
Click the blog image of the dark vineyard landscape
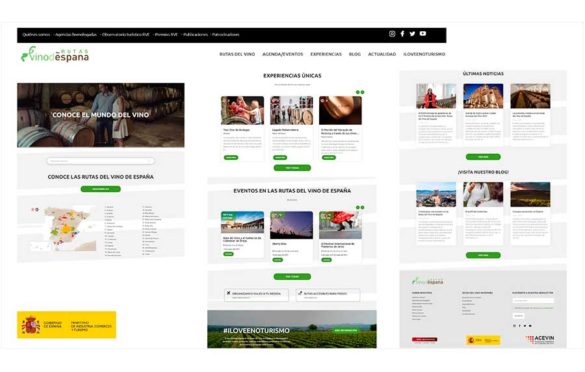(530, 194)
